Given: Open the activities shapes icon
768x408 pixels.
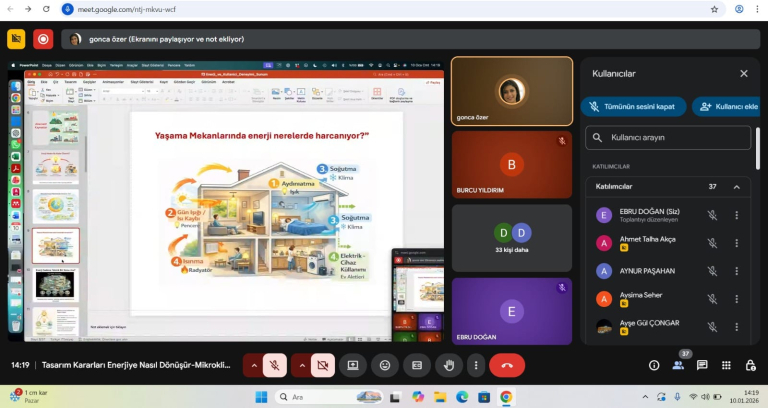Looking at the screenshot, I should click(x=726, y=365).
